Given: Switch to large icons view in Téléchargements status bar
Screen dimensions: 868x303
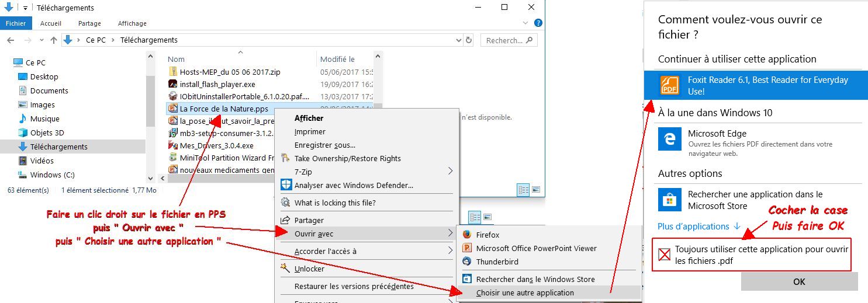Looking at the screenshot, I should [536, 190].
